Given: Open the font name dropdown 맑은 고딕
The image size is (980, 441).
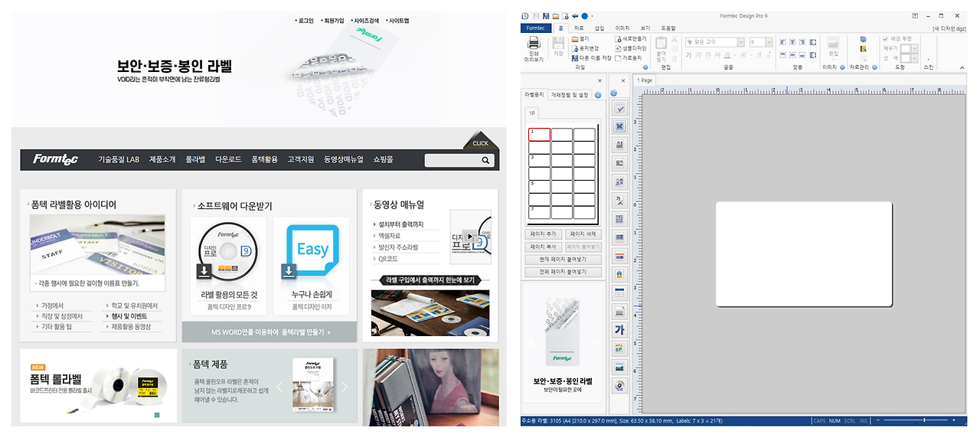Looking at the screenshot, I should [x=741, y=42].
